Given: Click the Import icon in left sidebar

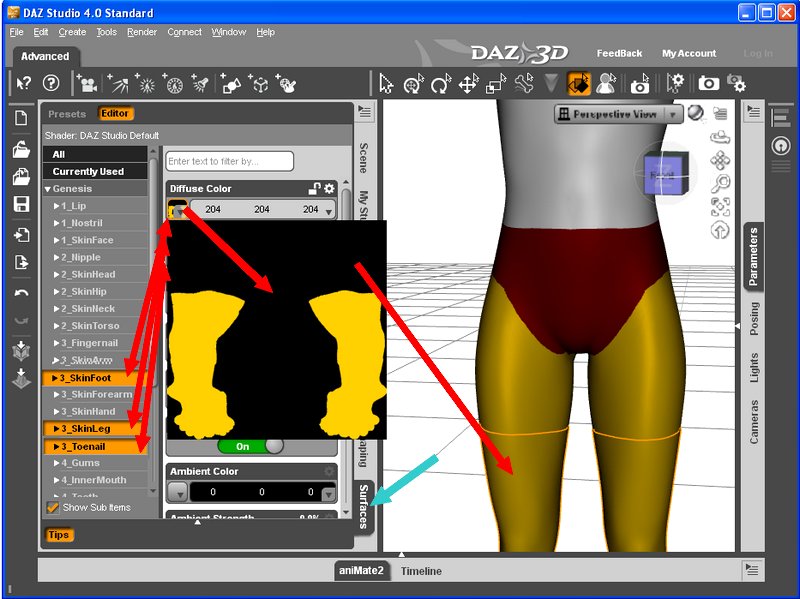Looking at the screenshot, I should click(x=21, y=235).
